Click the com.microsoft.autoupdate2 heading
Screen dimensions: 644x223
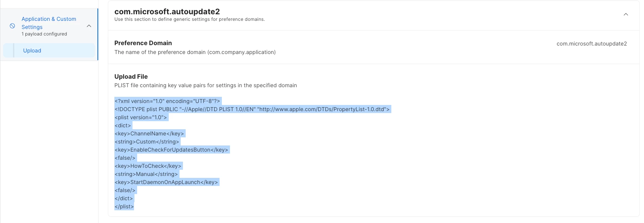point(167,12)
